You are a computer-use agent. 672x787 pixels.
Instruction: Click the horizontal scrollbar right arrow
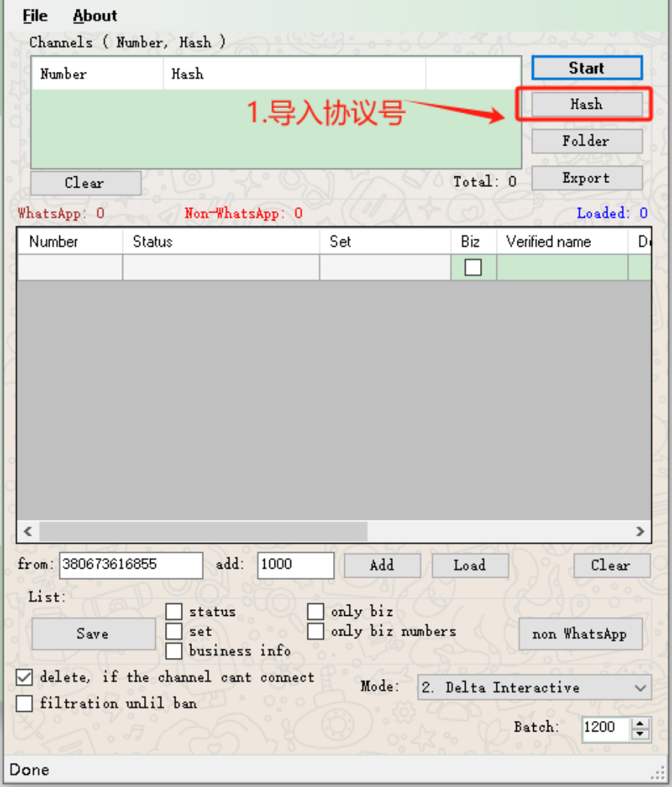pos(640,531)
